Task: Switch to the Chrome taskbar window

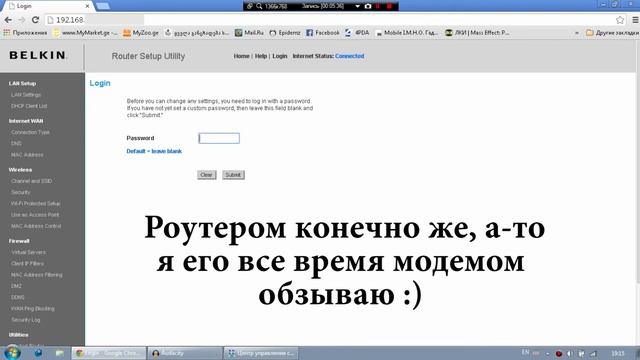Action: 109,353
